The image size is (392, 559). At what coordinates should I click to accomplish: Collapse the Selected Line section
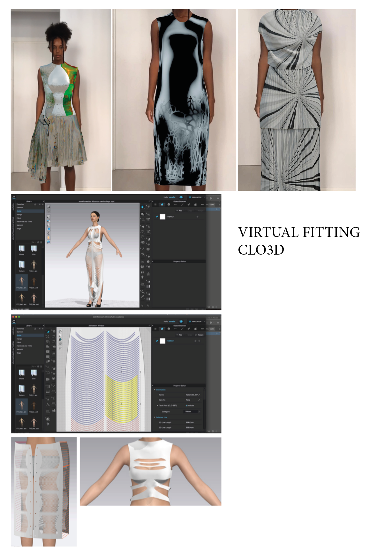(x=155, y=417)
